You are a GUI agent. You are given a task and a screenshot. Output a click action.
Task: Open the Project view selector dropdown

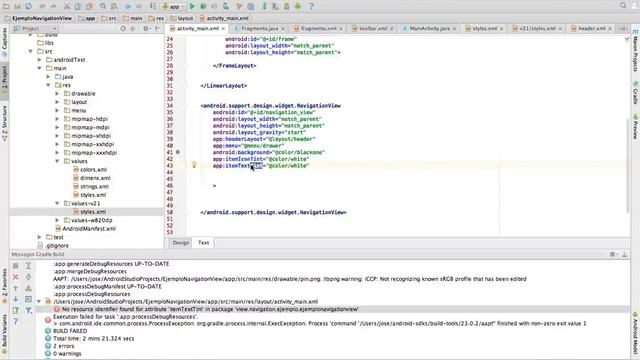click(x=35, y=29)
